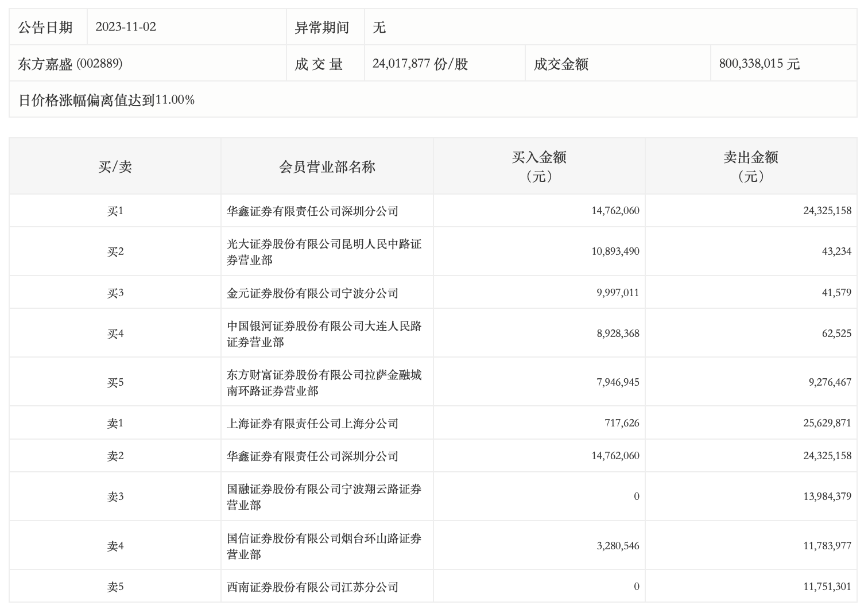Click the 买入金额 (元) column header

[538, 166]
